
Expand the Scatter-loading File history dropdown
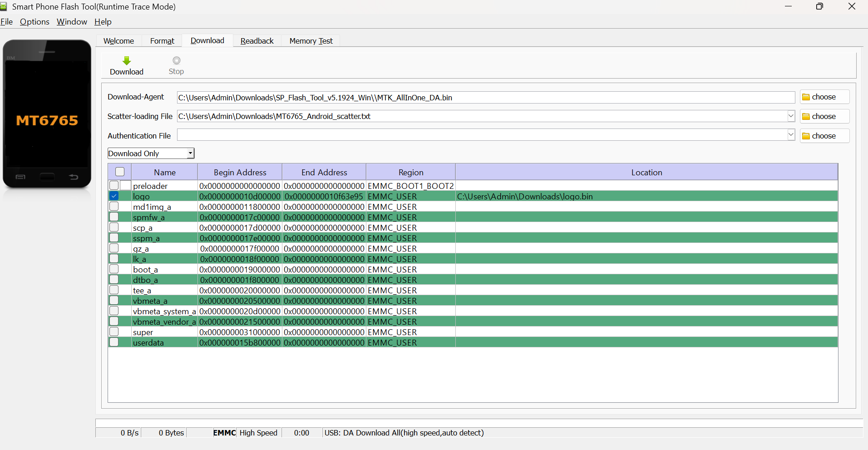[x=791, y=116]
